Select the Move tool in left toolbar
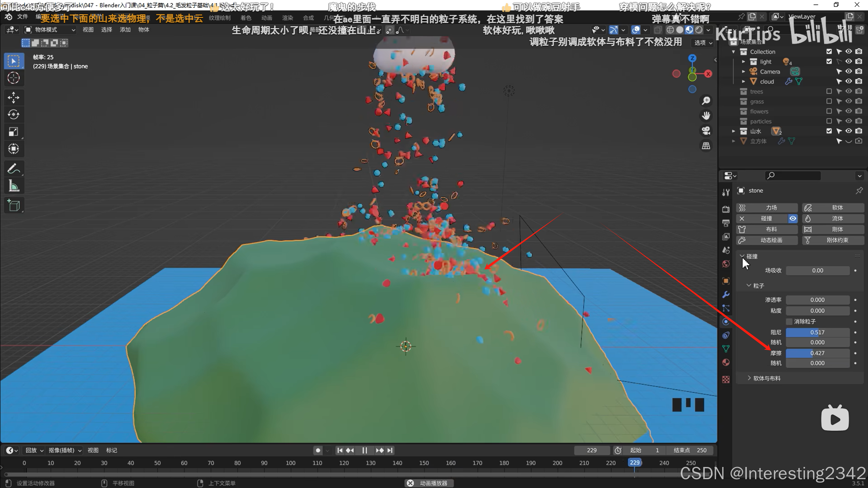868x488 pixels. (x=14, y=98)
